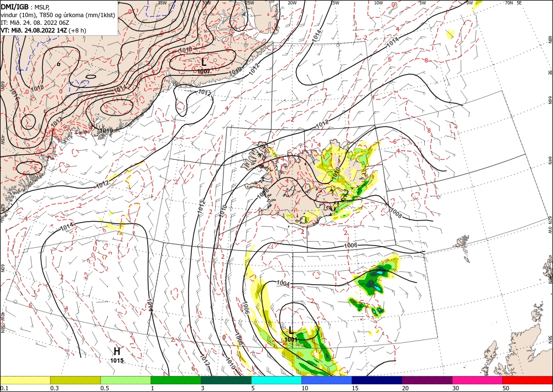This screenshot has height=392, width=553.
Task: Click the yellow 0.1–0.3 precipitation legend swatch
Action: [25, 380]
